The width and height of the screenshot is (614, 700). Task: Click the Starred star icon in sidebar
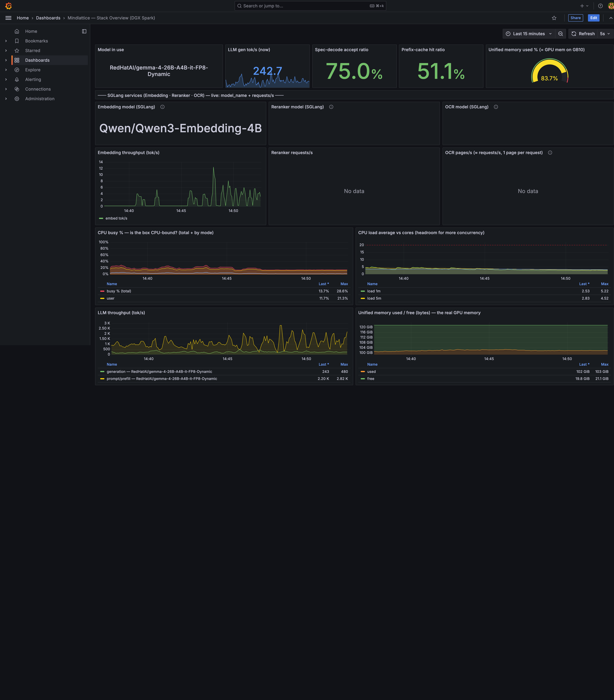click(x=17, y=50)
